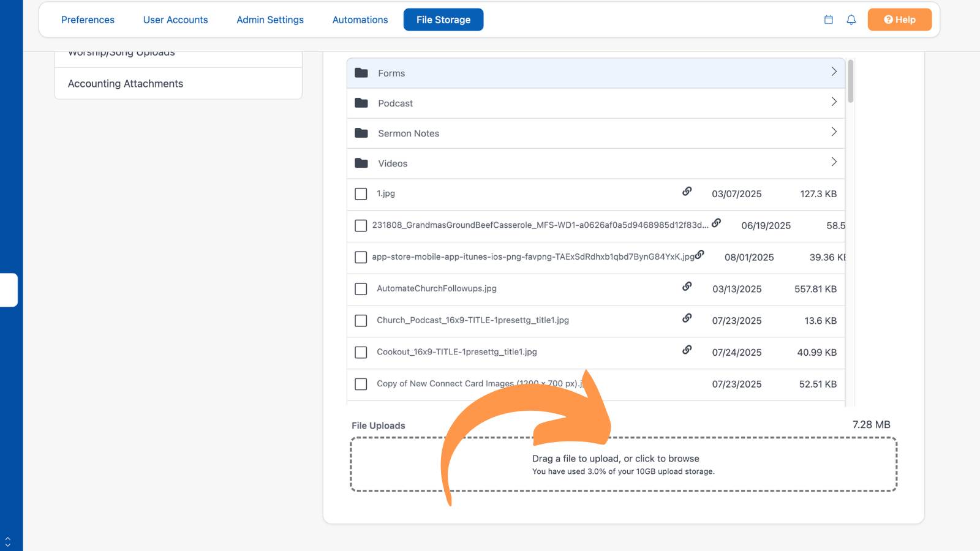Viewport: 980px width, 551px height.
Task: Expand the Videos folder chevron
Action: (x=834, y=162)
